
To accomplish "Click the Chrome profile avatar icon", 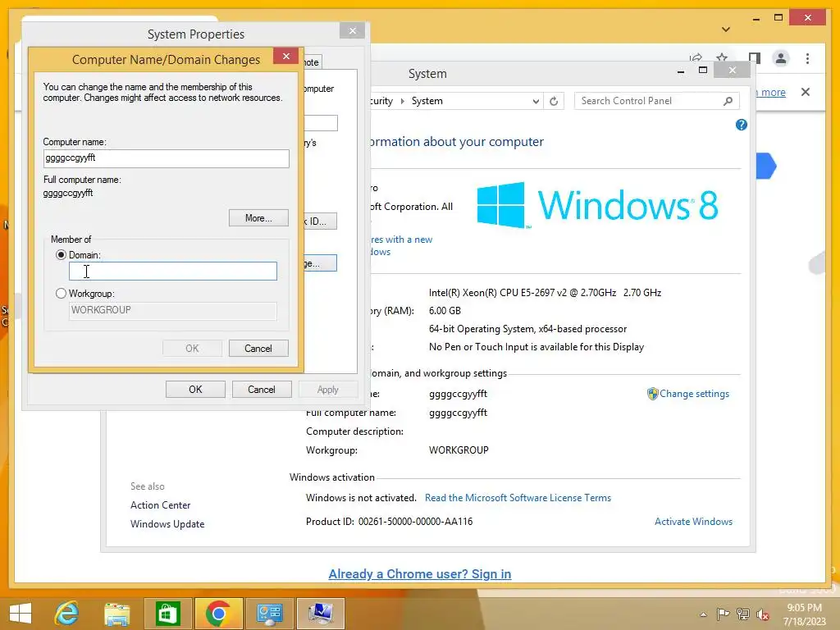I will [x=781, y=58].
